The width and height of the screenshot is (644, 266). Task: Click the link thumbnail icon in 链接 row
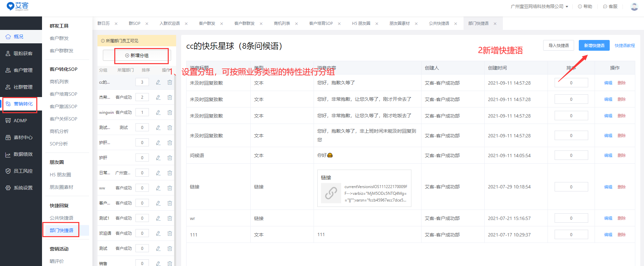click(x=331, y=193)
